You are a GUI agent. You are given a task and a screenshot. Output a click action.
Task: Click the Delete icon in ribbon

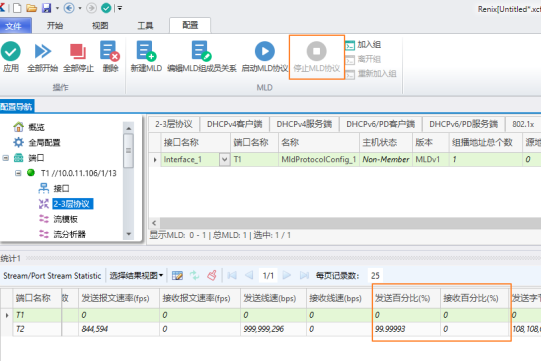pos(110,51)
